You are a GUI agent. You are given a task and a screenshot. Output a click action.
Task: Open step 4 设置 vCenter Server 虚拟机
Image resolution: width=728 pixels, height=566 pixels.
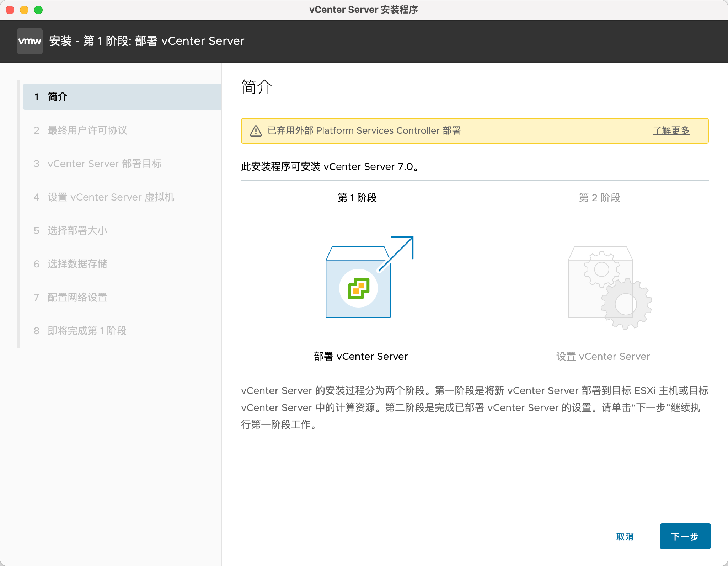click(111, 197)
